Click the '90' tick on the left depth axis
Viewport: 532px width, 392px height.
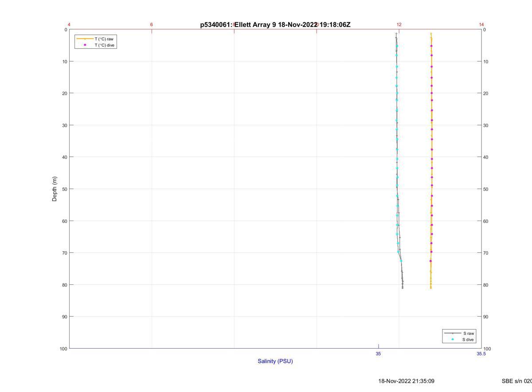(64, 317)
